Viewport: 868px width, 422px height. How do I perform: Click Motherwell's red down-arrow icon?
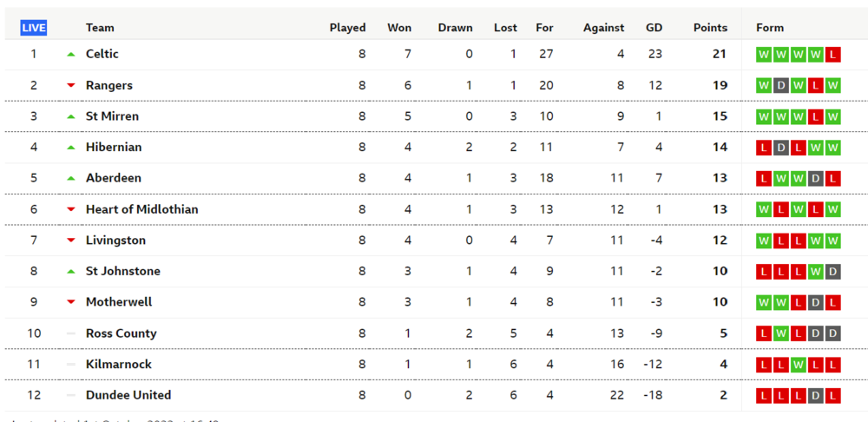(71, 302)
